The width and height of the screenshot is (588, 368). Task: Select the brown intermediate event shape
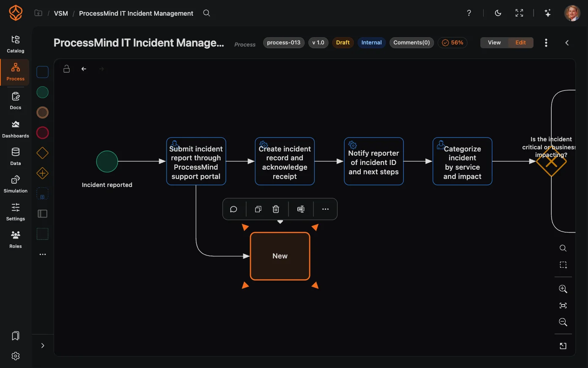point(43,113)
